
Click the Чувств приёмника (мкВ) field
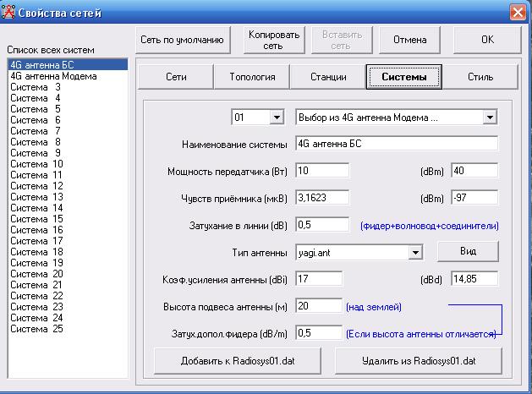[x=322, y=198]
